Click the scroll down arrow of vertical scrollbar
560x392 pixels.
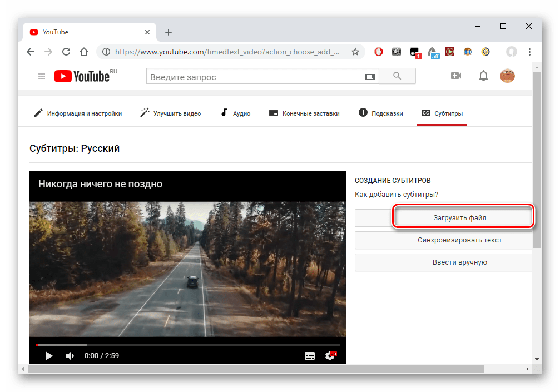pos(537,359)
